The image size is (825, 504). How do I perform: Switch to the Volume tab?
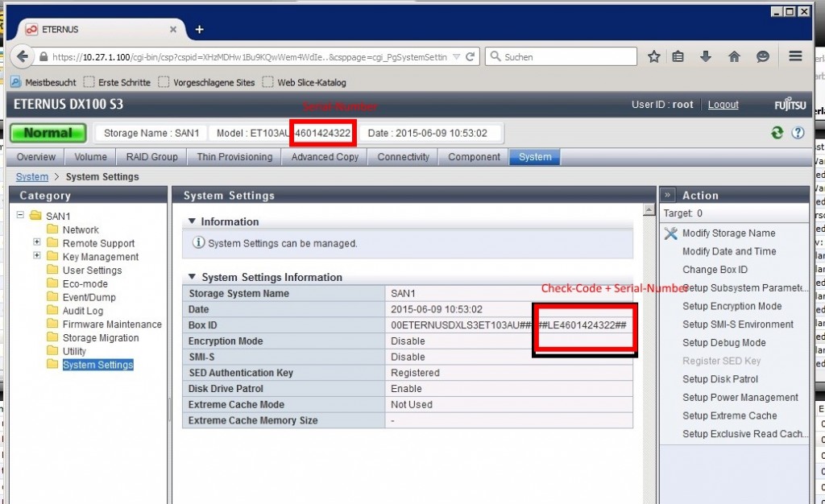click(x=90, y=157)
